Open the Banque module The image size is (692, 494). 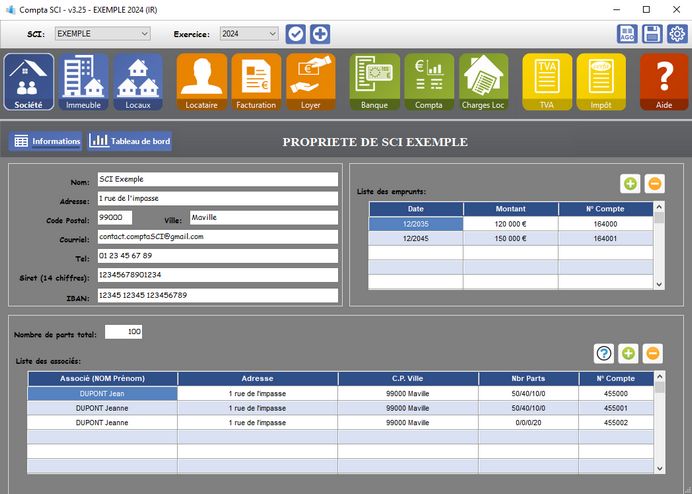pyautogui.click(x=374, y=82)
